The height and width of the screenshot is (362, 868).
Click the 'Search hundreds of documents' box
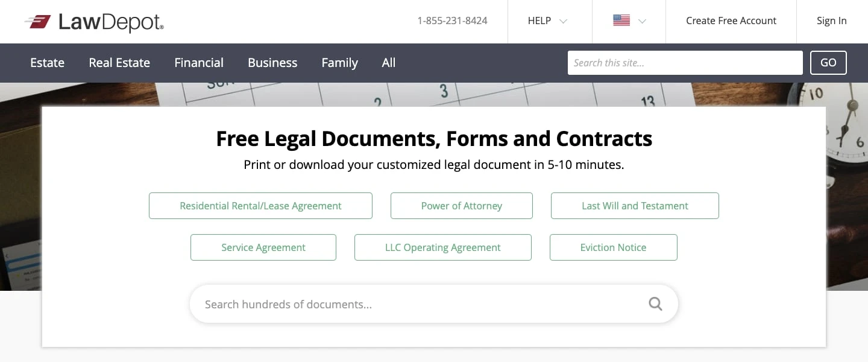422,304
